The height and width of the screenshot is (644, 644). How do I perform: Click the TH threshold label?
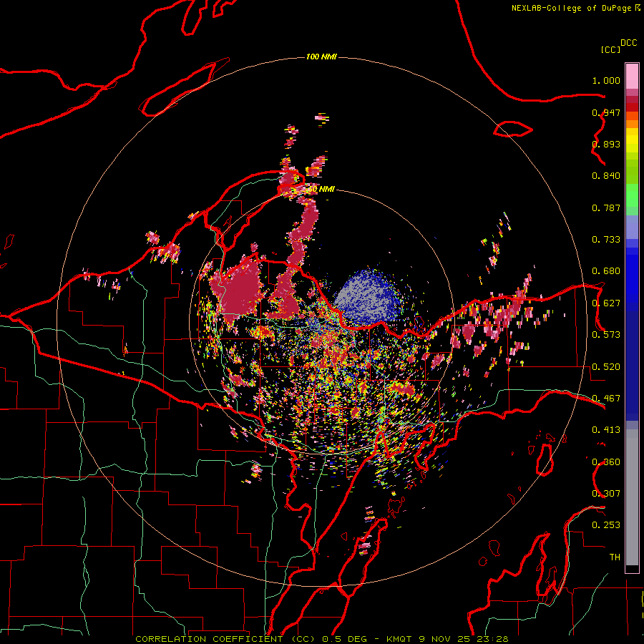(615, 557)
